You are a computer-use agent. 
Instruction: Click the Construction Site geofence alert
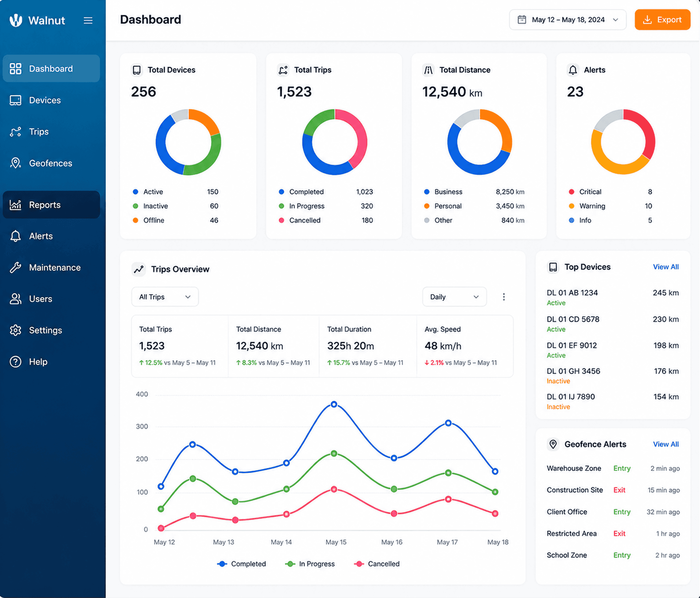613,490
